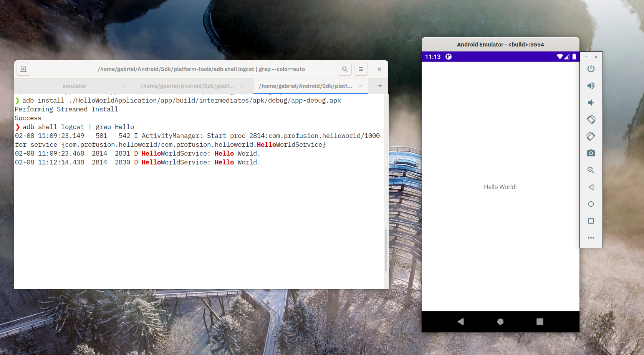Click the 11:12:14.438 HelloWorldService log line
Viewport: 644px width, 355px height.
coord(137,162)
